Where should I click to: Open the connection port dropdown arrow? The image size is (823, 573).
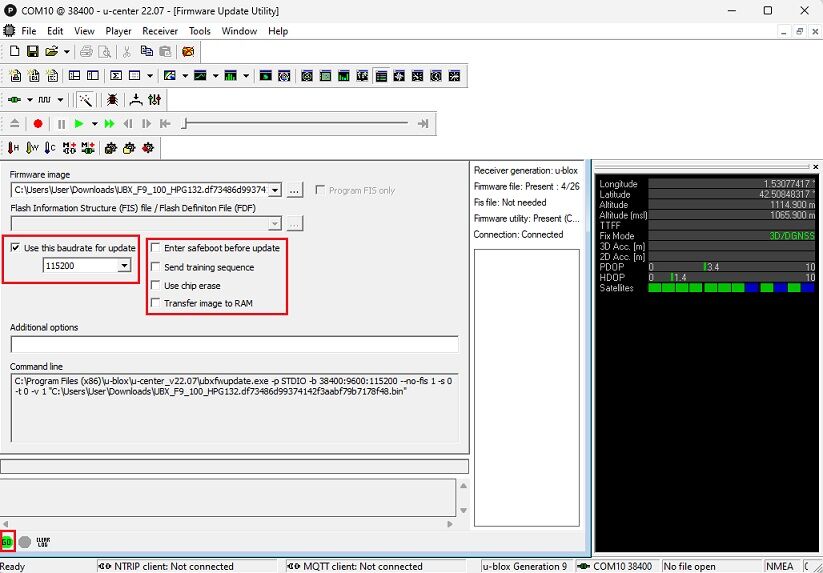point(30,100)
